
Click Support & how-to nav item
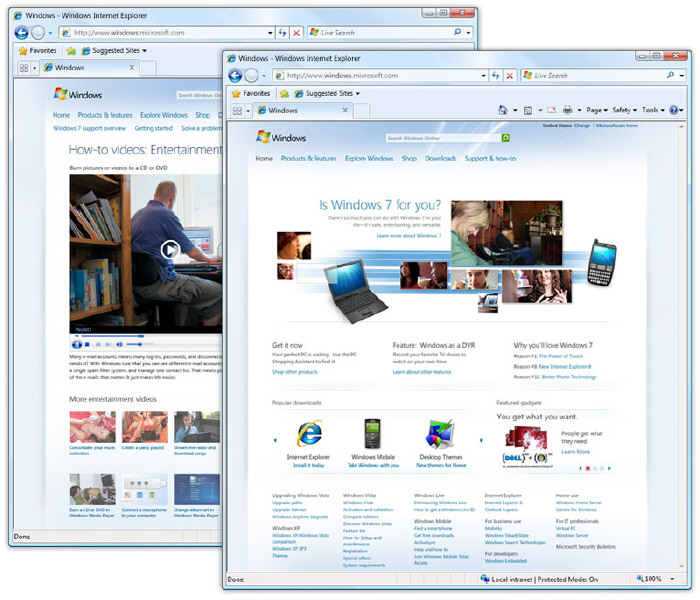coord(490,158)
